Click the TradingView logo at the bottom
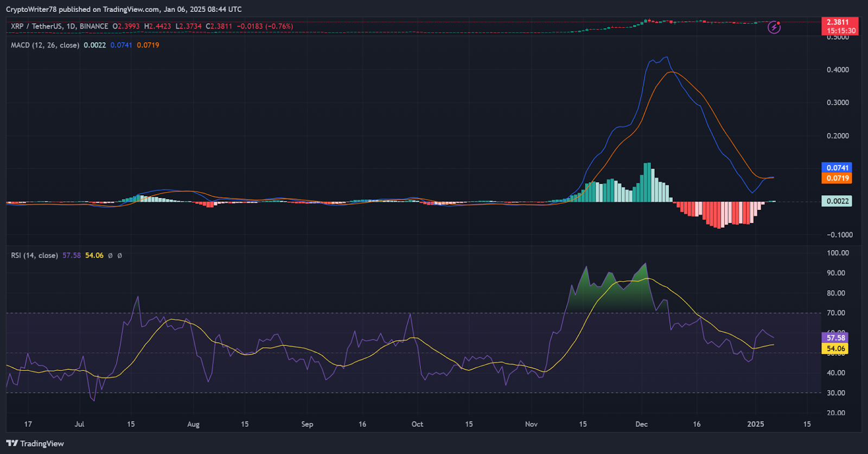Screen dimensions: 868x454 pyautogui.click(x=35, y=443)
